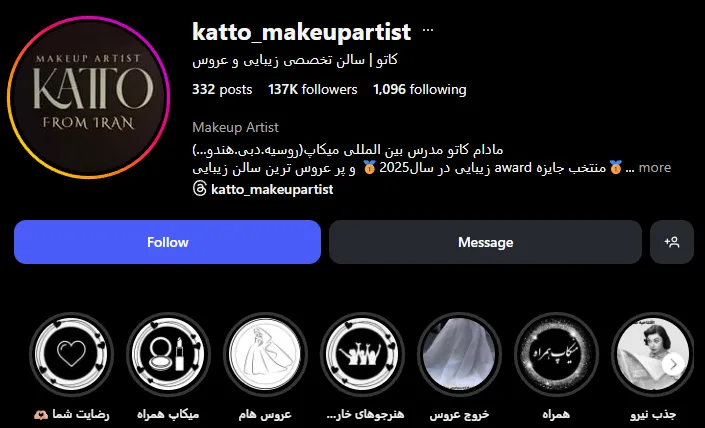Expand the bio with the 'more' link

click(655, 167)
